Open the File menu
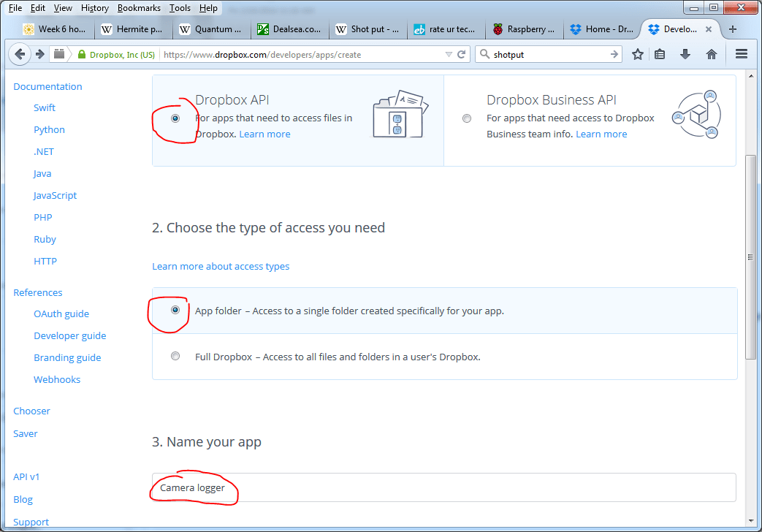The width and height of the screenshot is (762, 532). click(x=15, y=8)
